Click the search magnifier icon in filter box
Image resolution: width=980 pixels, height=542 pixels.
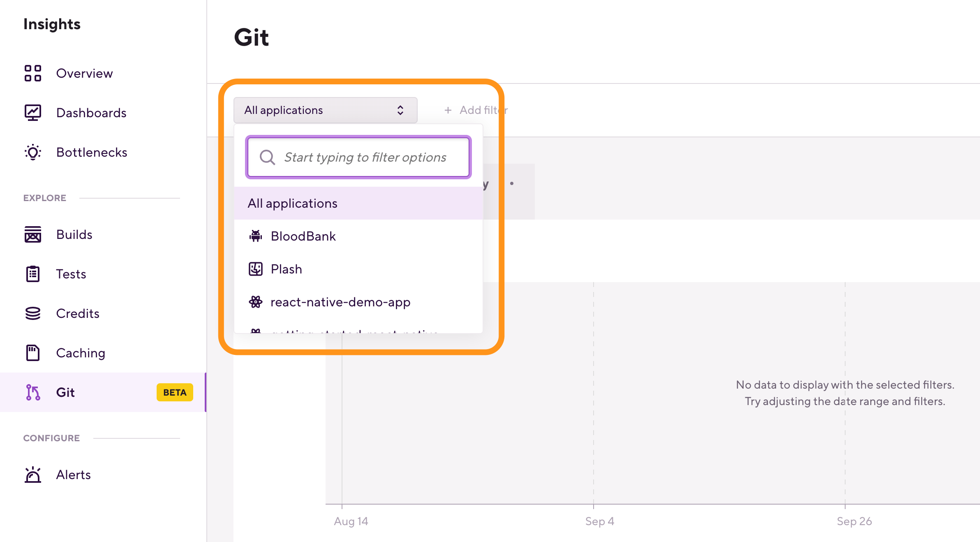coord(267,158)
